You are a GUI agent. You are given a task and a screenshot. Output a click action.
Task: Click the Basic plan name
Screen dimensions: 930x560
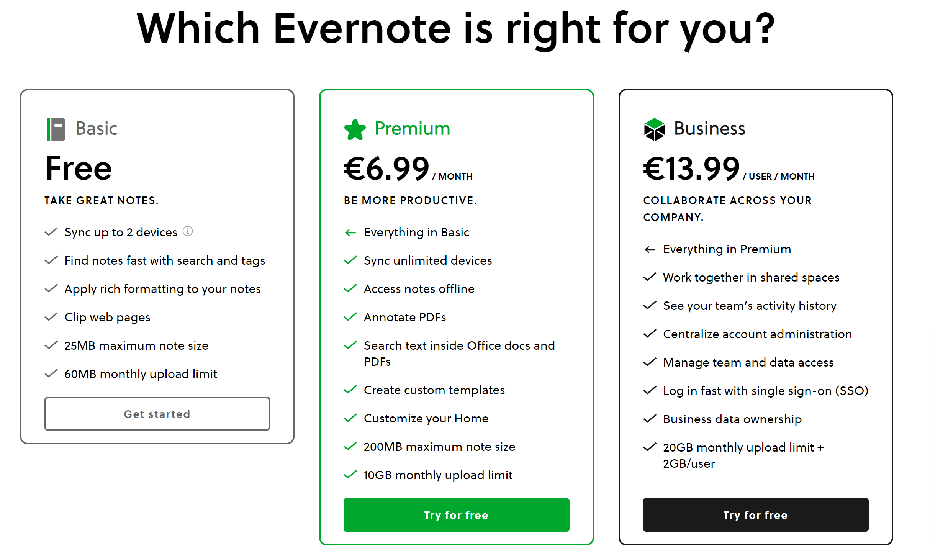coord(96,129)
